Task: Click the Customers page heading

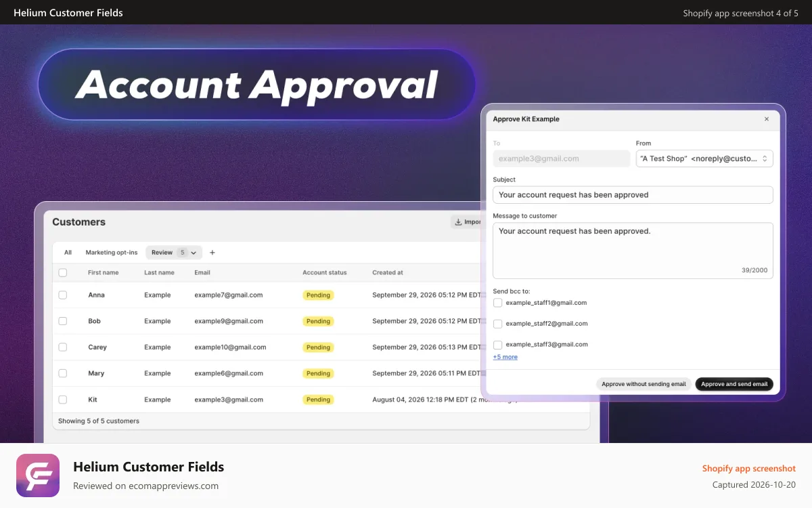Action: [x=79, y=222]
